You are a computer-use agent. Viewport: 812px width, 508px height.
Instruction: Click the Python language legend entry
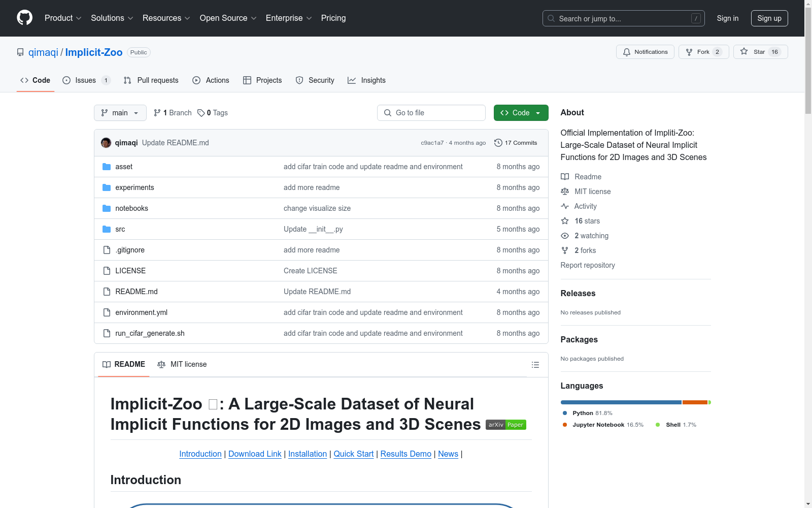click(x=587, y=413)
